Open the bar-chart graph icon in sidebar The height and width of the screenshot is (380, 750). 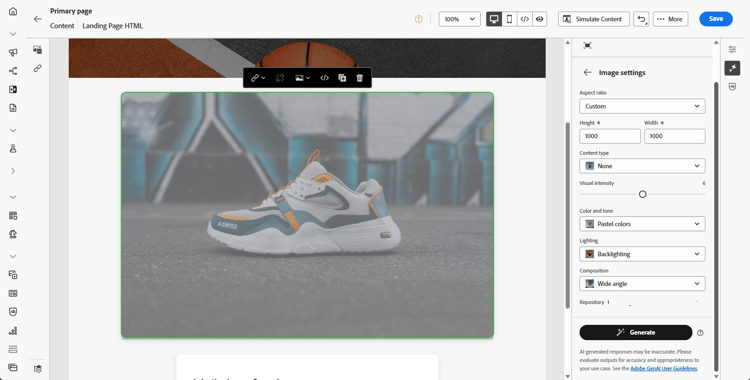point(13,331)
